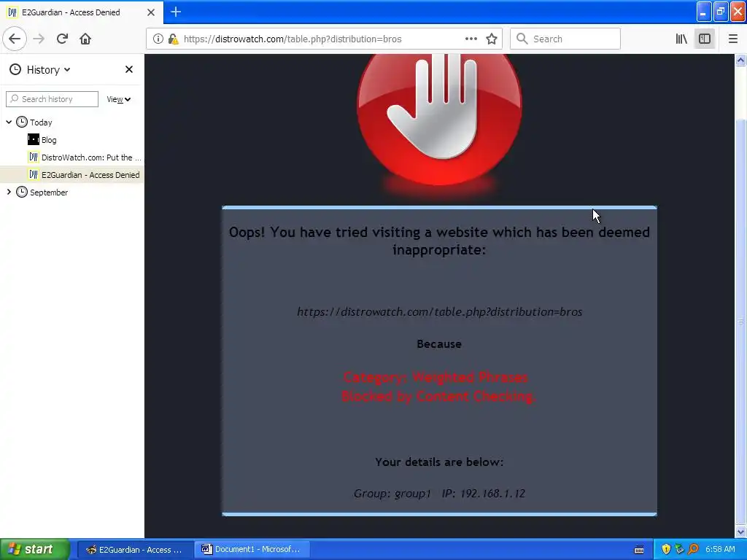The width and height of the screenshot is (747, 560).
Task: Click 'Blocked by Content Checking.' text
Action: tap(438, 396)
